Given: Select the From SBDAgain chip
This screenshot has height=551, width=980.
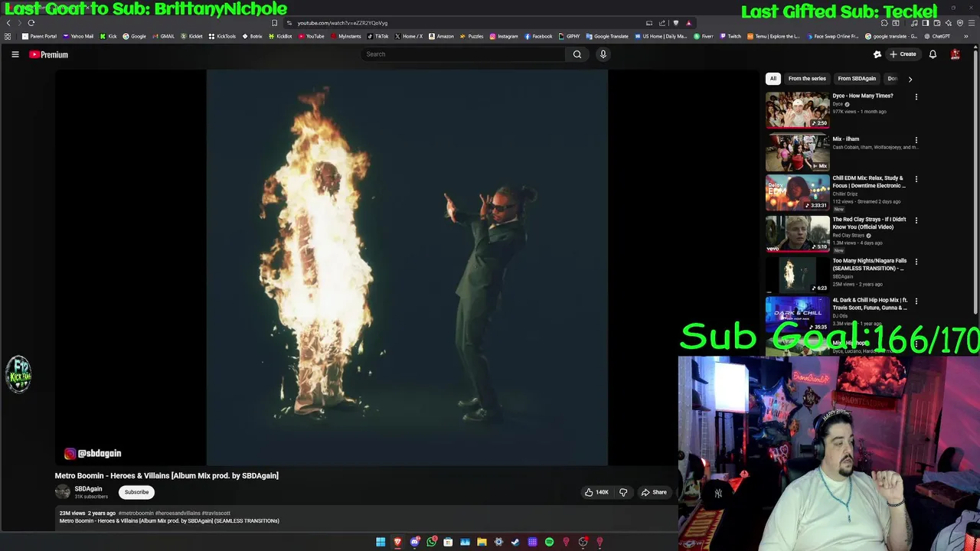Looking at the screenshot, I should [857, 78].
